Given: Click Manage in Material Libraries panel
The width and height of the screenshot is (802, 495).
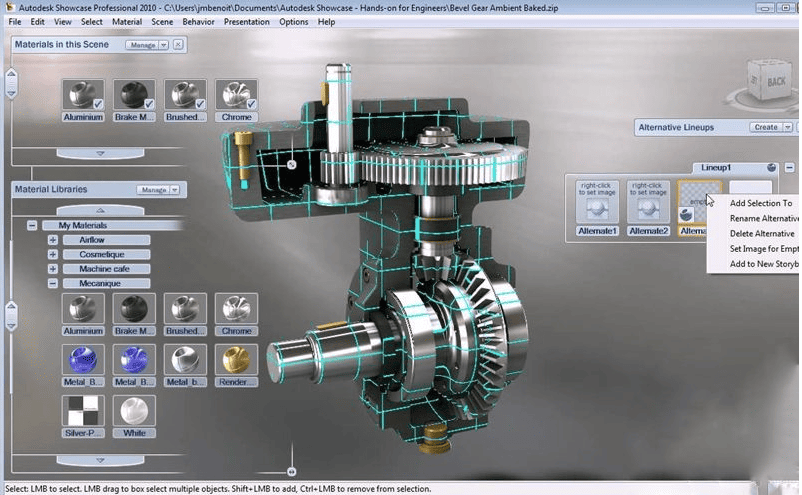Looking at the screenshot, I should pyautogui.click(x=153, y=190).
